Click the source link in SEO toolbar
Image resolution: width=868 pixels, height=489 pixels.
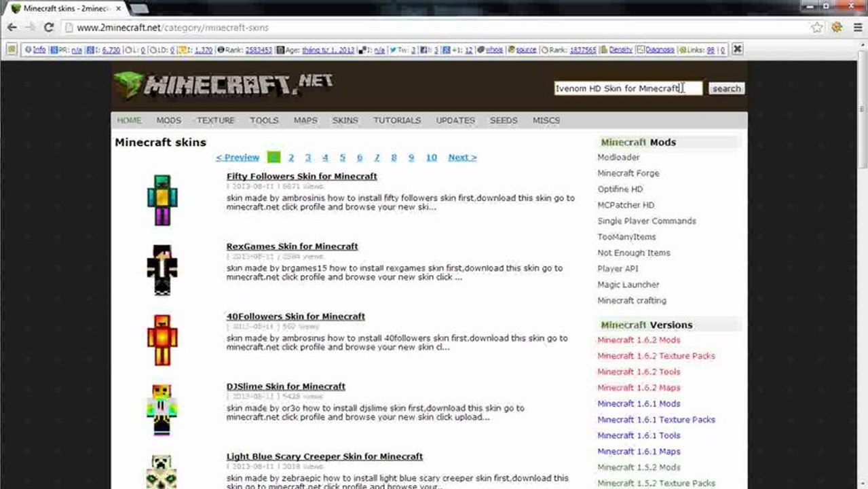pos(526,50)
